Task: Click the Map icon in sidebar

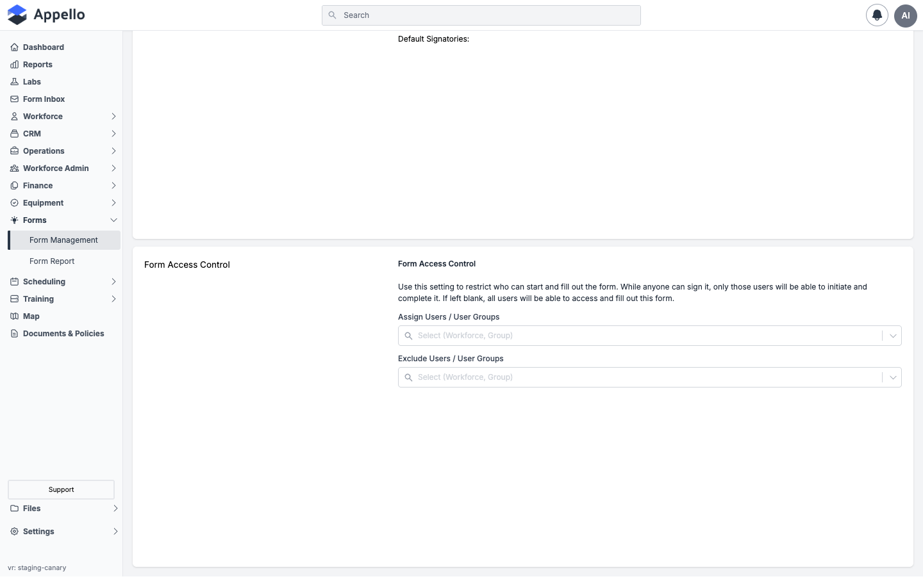Action: pyautogui.click(x=14, y=316)
